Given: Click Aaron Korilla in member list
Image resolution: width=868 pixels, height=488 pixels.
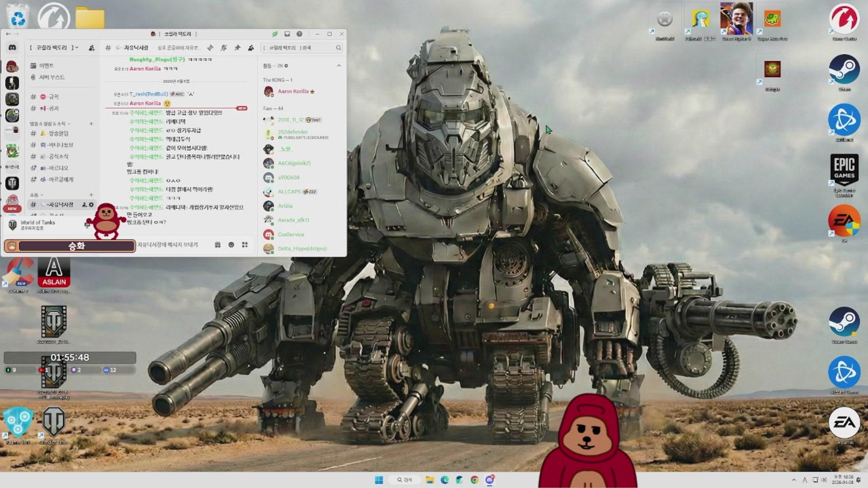Looking at the screenshot, I should [292, 91].
